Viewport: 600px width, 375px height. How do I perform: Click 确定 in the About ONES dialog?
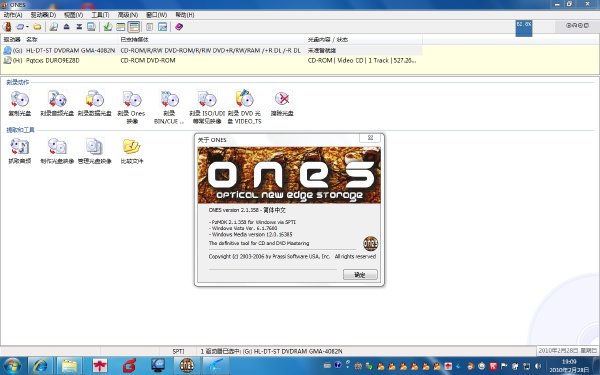tap(360, 274)
